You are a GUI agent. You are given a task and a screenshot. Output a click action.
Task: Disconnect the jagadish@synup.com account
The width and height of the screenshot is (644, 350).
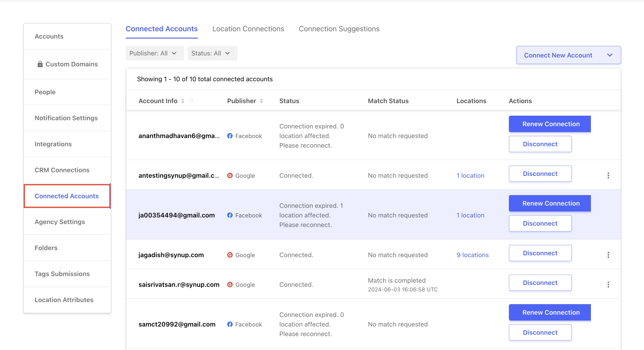pyautogui.click(x=540, y=253)
